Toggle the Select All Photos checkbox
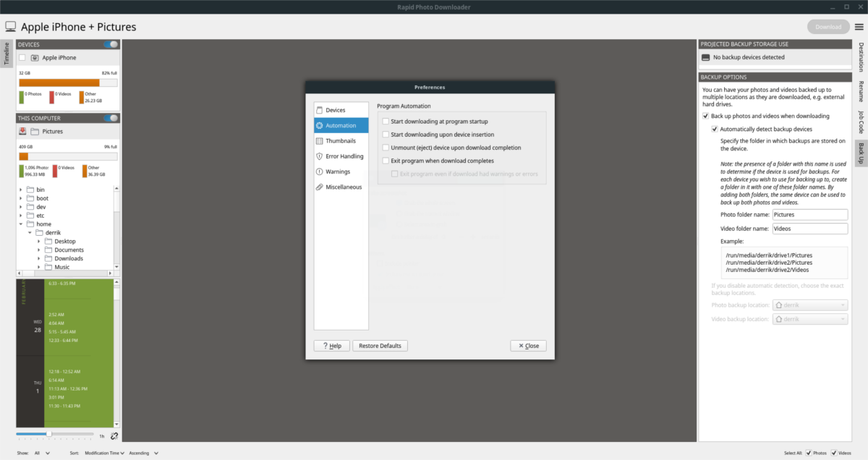Image resolution: width=868 pixels, height=460 pixels. (809, 453)
